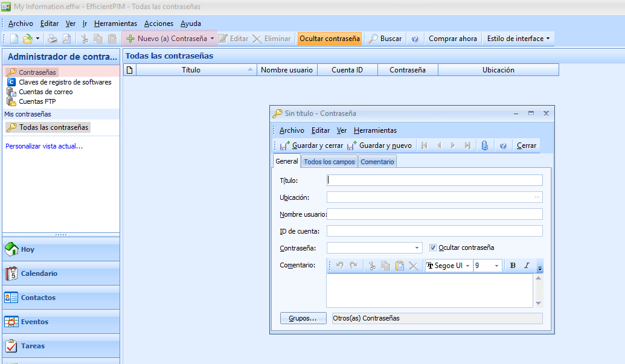Open the Archivo menu in main window
Viewport: 625px width, 364px height.
pos(21,24)
